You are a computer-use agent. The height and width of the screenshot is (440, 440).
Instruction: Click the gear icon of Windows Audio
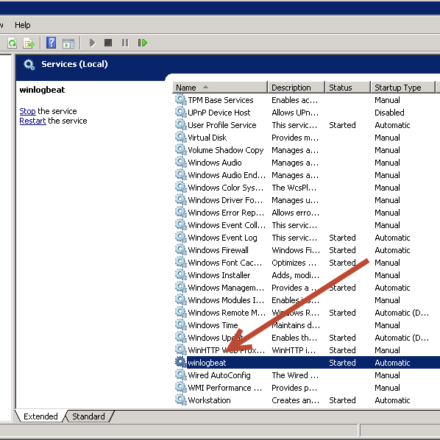[x=181, y=162]
